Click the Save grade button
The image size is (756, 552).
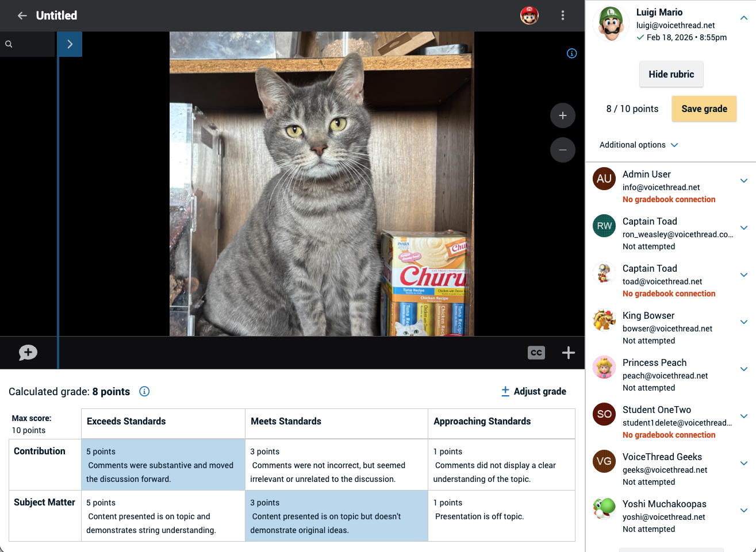point(704,109)
